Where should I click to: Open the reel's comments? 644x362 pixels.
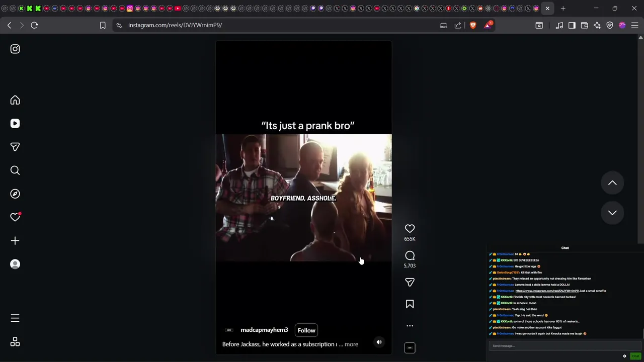[410, 255]
